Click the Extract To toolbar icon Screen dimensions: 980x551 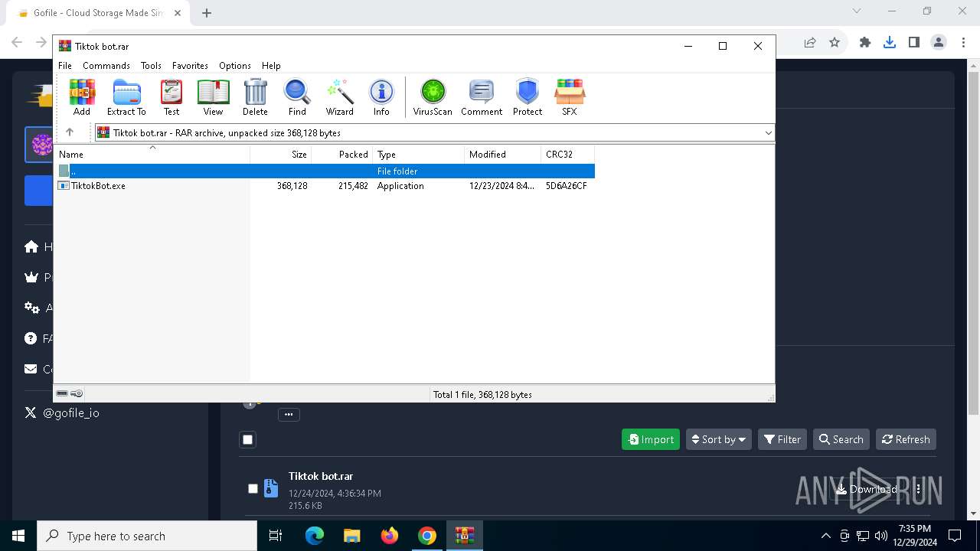pos(126,97)
